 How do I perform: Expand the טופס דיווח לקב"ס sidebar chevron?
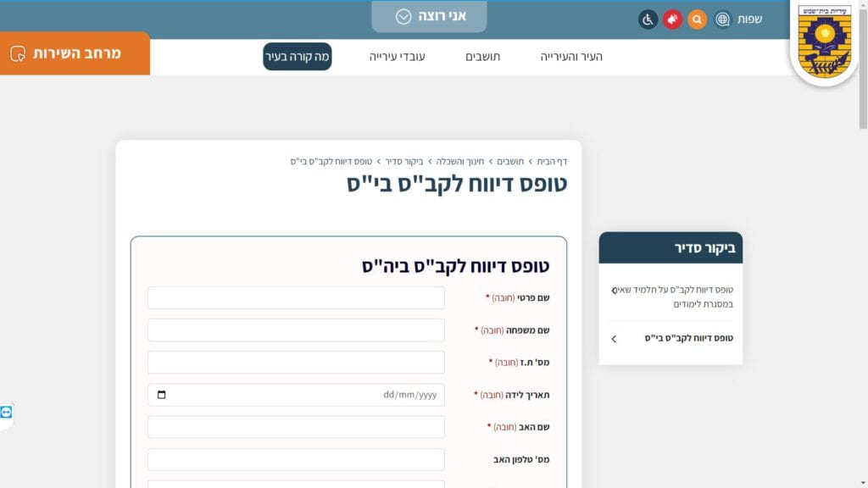coord(614,339)
